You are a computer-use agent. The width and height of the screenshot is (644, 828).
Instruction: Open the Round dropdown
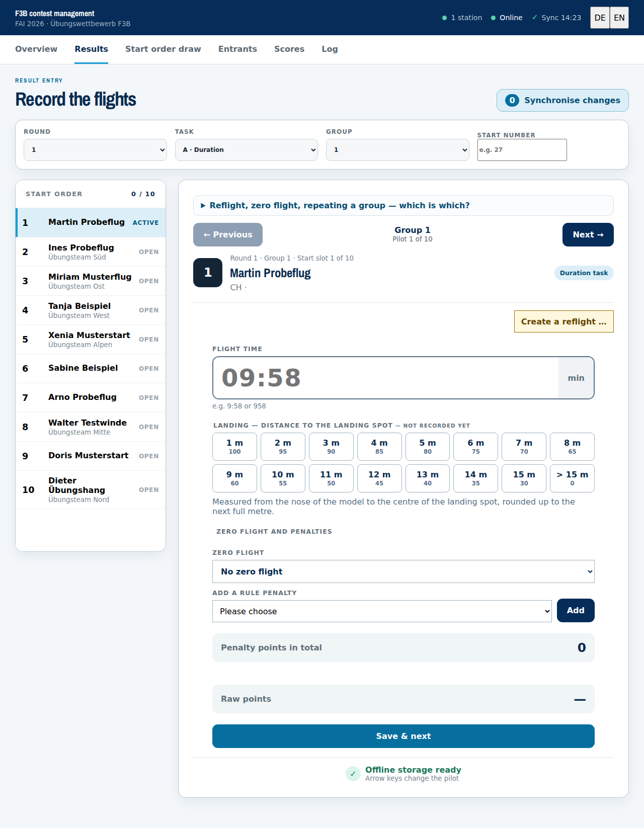(x=95, y=150)
